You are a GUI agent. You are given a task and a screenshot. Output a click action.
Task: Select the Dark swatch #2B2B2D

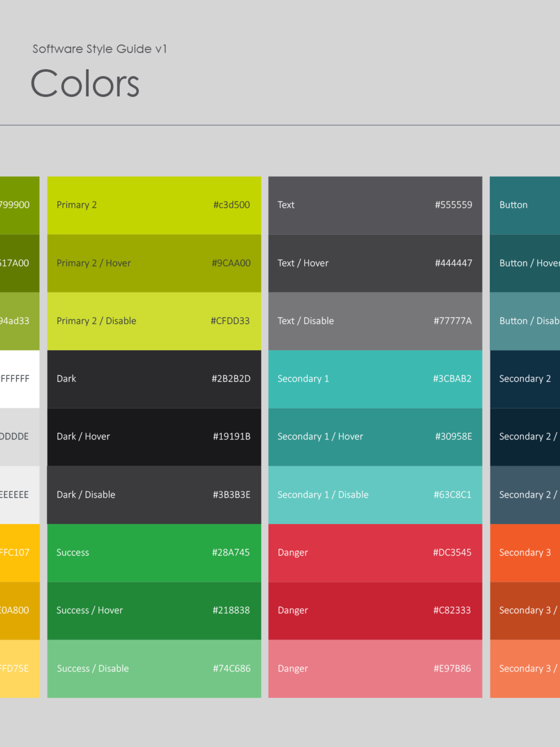(x=154, y=379)
